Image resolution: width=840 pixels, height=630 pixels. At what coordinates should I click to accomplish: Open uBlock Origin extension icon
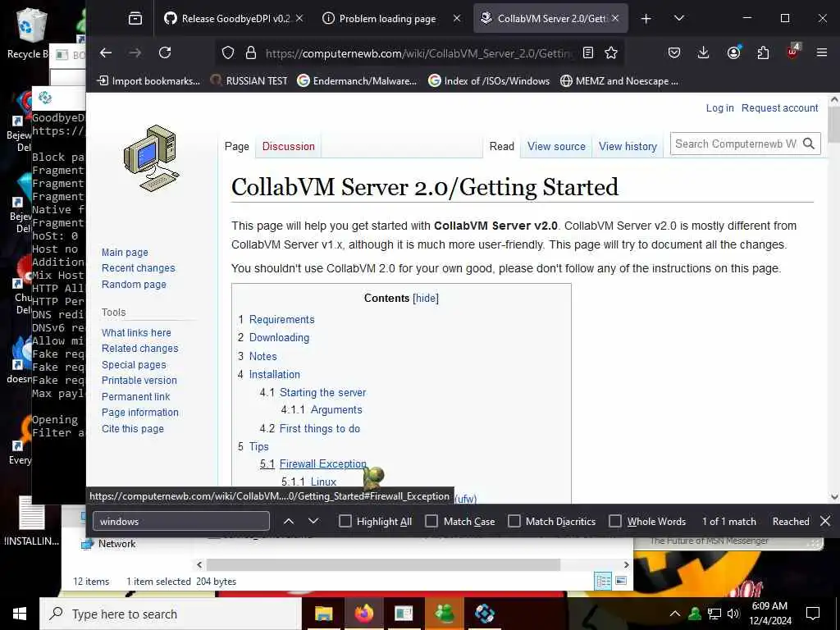pos(792,52)
